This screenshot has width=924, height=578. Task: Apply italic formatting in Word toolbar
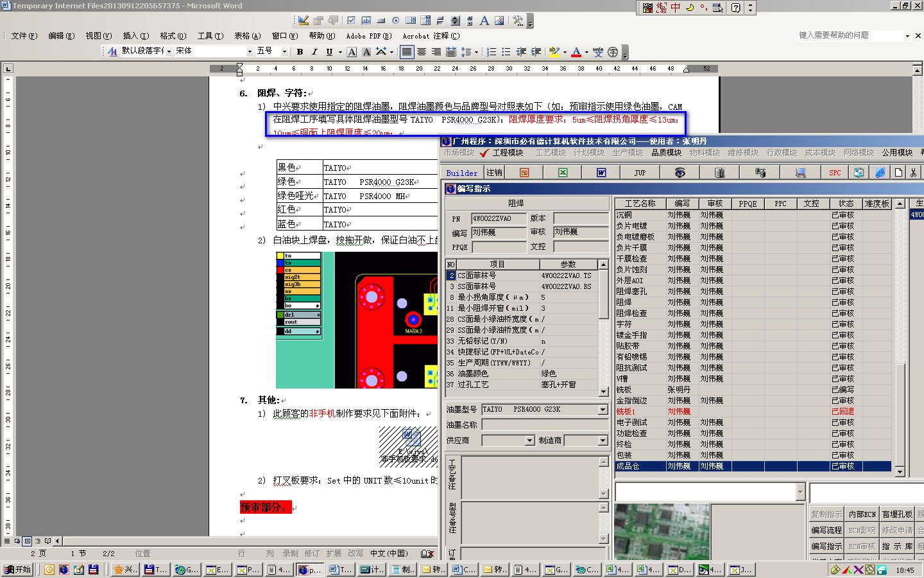[314, 52]
